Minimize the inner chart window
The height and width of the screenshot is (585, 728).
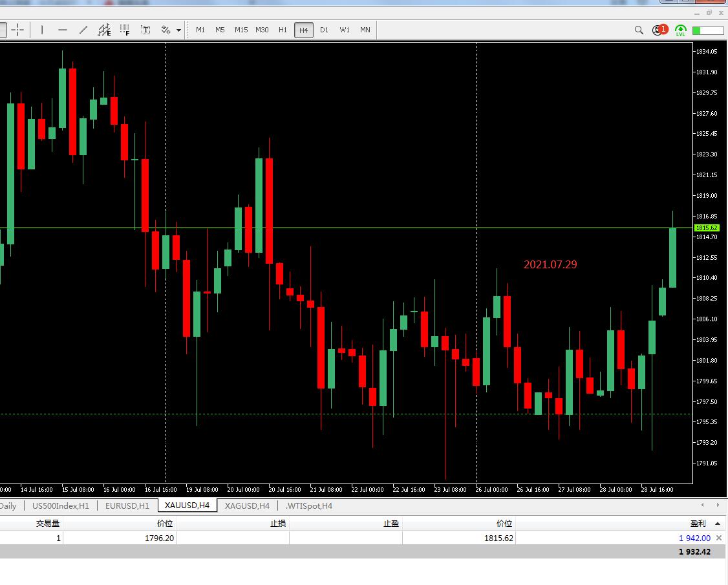(x=698, y=13)
